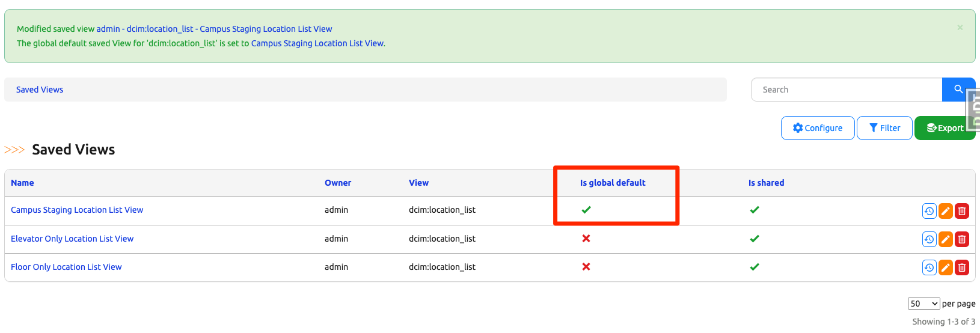The height and width of the screenshot is (333, 980).
Task: Edit the Elevator Only Location List View
Action: click(946, 239)
